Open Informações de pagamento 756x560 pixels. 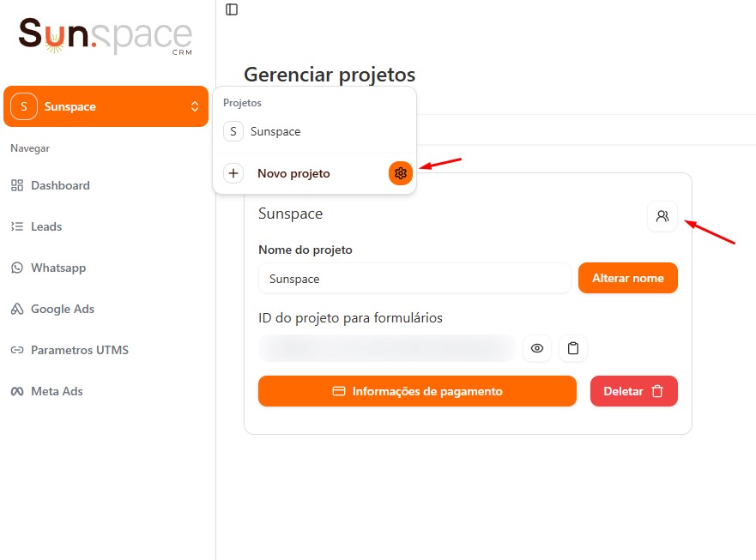tap(417, 391)
